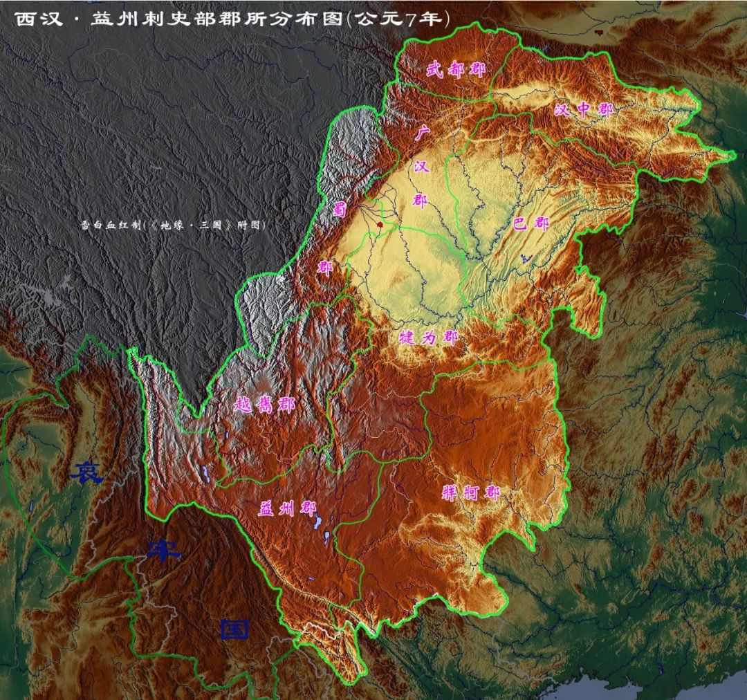The width and height of the screenshot is (747, 700).
Task: Click the 武都郡 label
Action: pos(455,70)
